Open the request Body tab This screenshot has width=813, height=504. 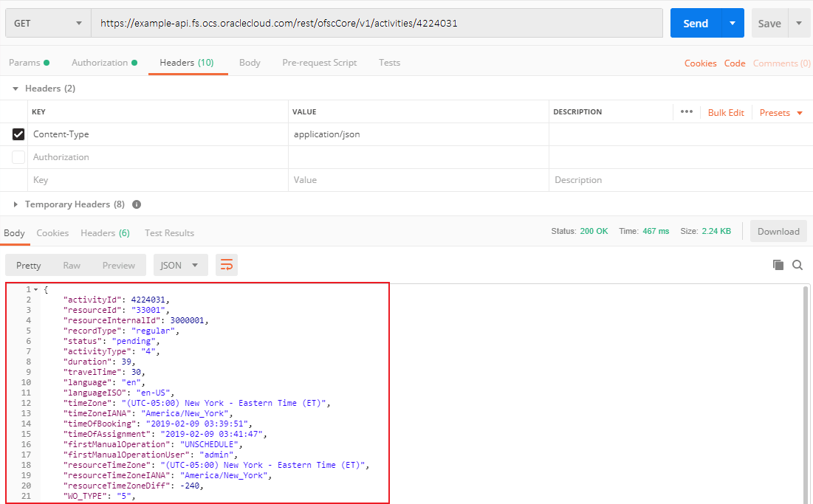250,63
